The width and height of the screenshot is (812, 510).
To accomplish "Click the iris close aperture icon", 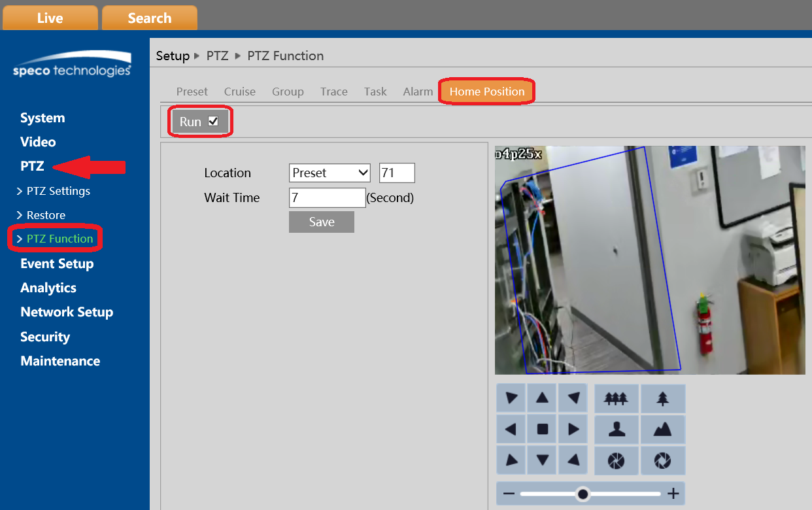I will click(617, 460).
